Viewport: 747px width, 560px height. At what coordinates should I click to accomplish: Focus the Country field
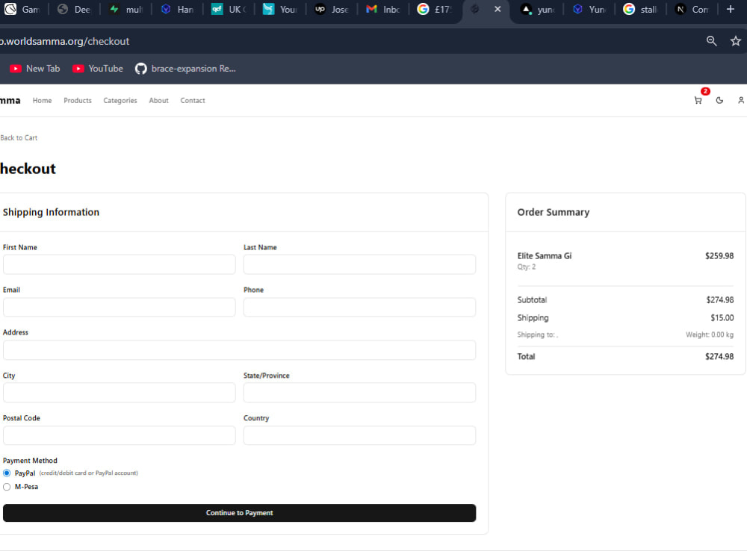click(360, 435)
